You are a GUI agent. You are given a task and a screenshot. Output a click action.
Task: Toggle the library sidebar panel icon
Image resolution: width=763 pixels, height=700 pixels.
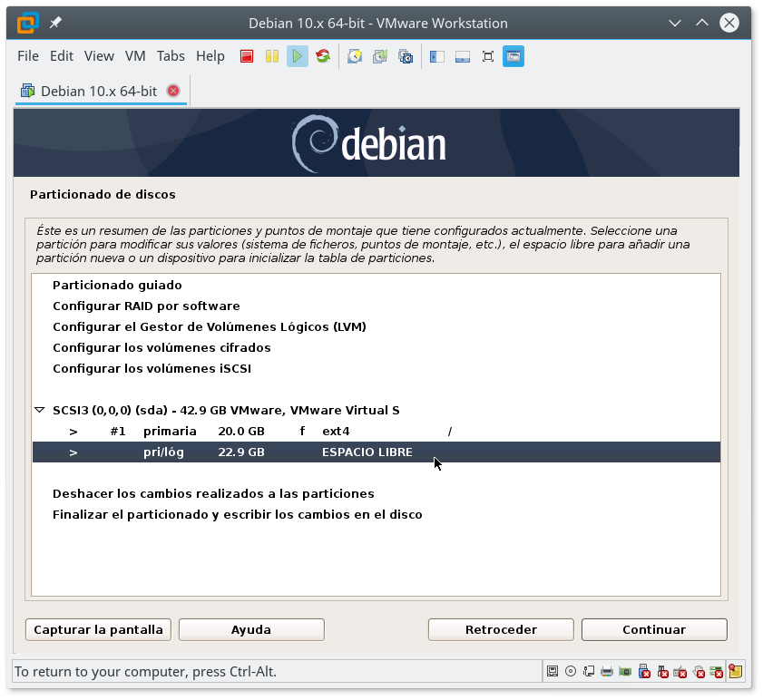(437, 56)
